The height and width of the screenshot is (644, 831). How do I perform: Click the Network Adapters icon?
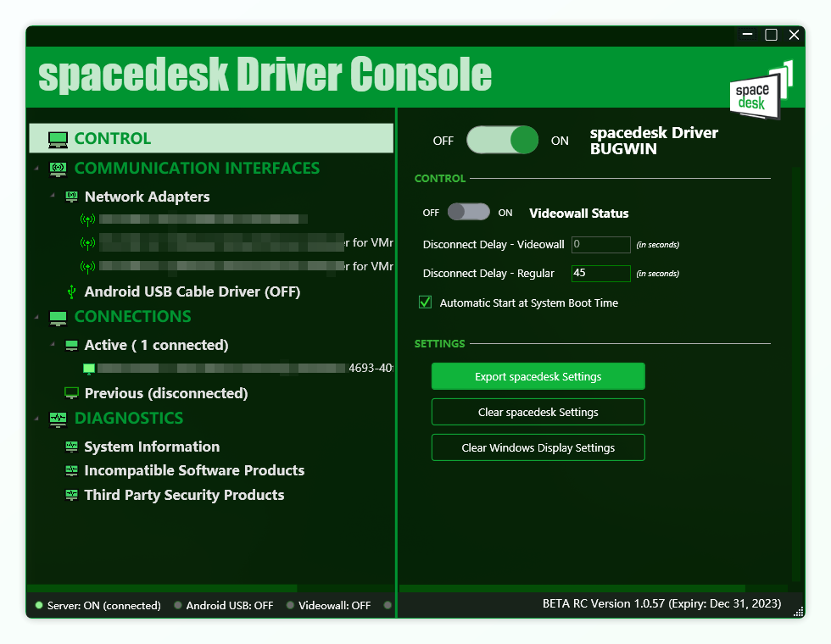click(72, 197)
